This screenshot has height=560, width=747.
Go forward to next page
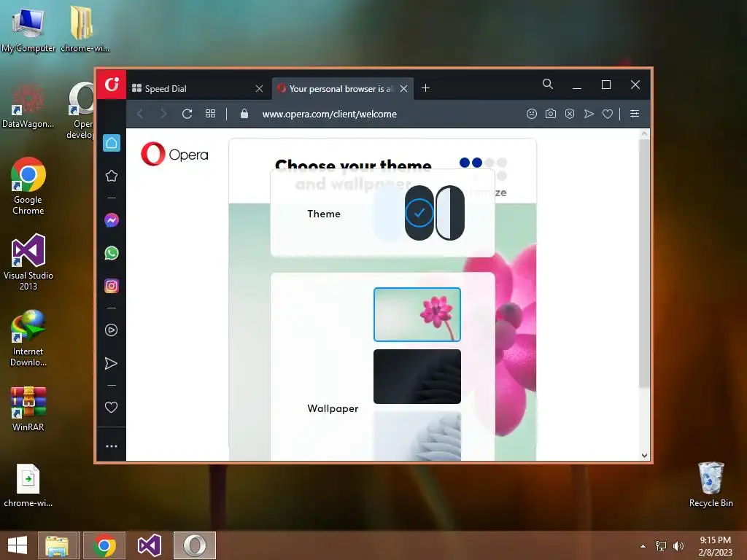tap(163, 114)
